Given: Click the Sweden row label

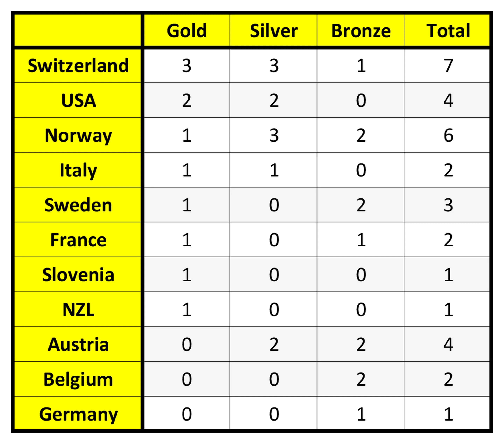Looking at the screenshot, I should tap(78, 205).
